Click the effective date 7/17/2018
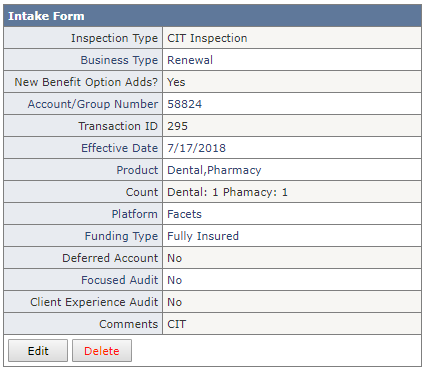 pos(196,148)
